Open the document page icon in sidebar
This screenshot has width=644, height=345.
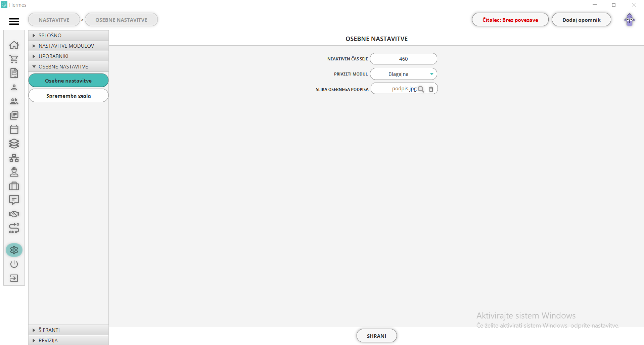[x=14, y=73]
